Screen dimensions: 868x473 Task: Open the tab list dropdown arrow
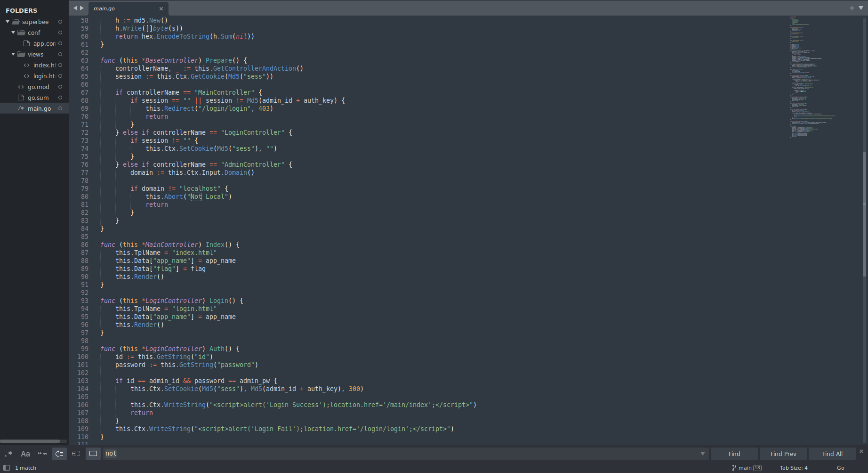pyautogui.click(x=861, y=8)
